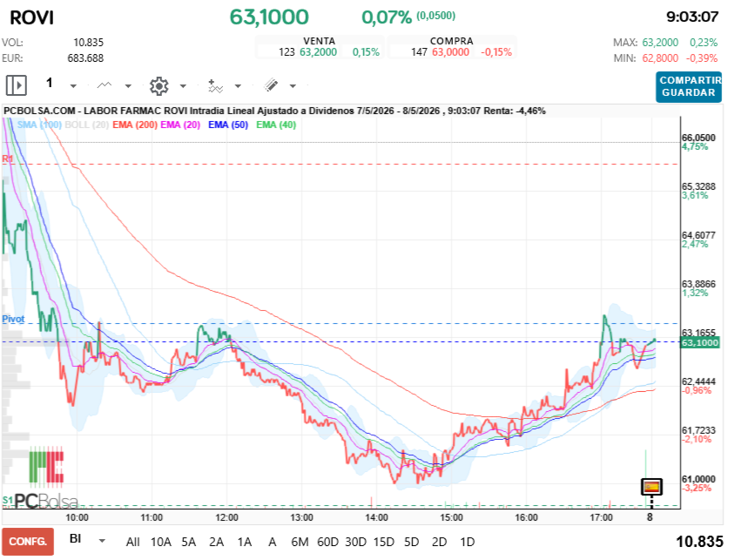The width and height of the screenshot is (735, 560).
Task: Click the 66,0500 axis price label
Action: tap(698, 138)
